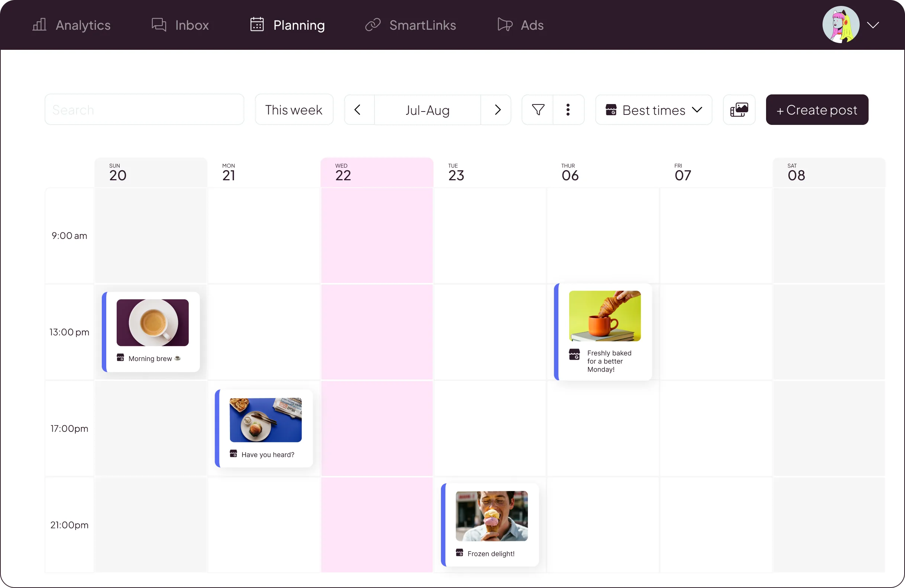
Task: Open the Jul-Aug date range selector
Action: click(x=427, y=110)
